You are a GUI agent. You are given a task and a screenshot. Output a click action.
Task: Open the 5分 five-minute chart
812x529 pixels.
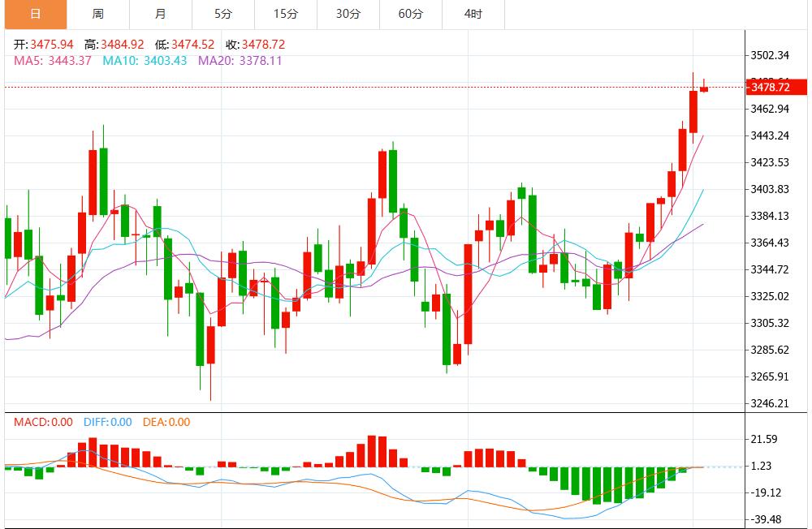click(223, 15)
